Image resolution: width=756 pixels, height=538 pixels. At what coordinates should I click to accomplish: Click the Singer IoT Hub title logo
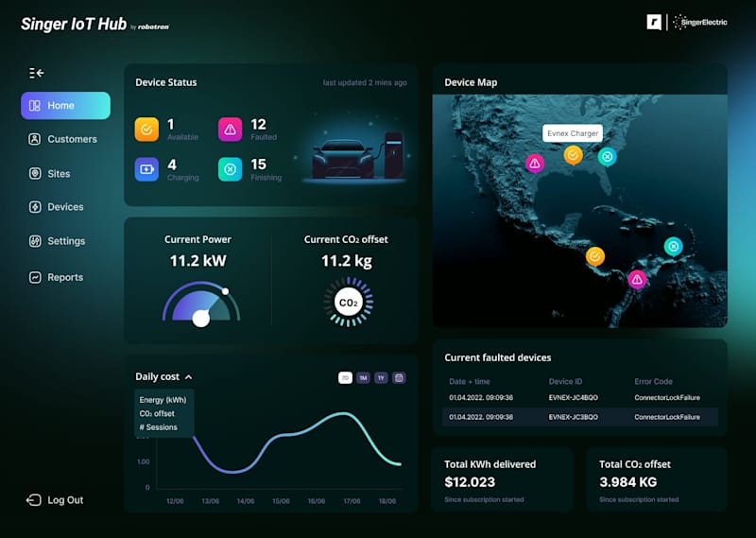pos(74,24)
